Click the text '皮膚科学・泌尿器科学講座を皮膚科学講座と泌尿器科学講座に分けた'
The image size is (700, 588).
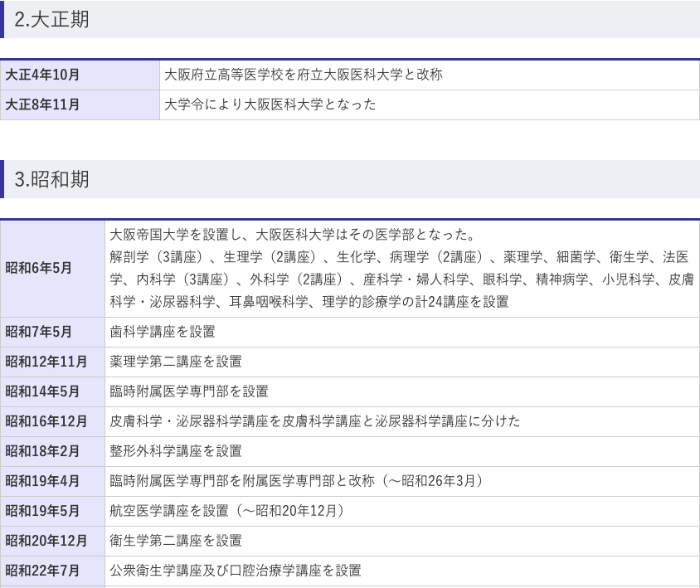(x=315, y=422)
